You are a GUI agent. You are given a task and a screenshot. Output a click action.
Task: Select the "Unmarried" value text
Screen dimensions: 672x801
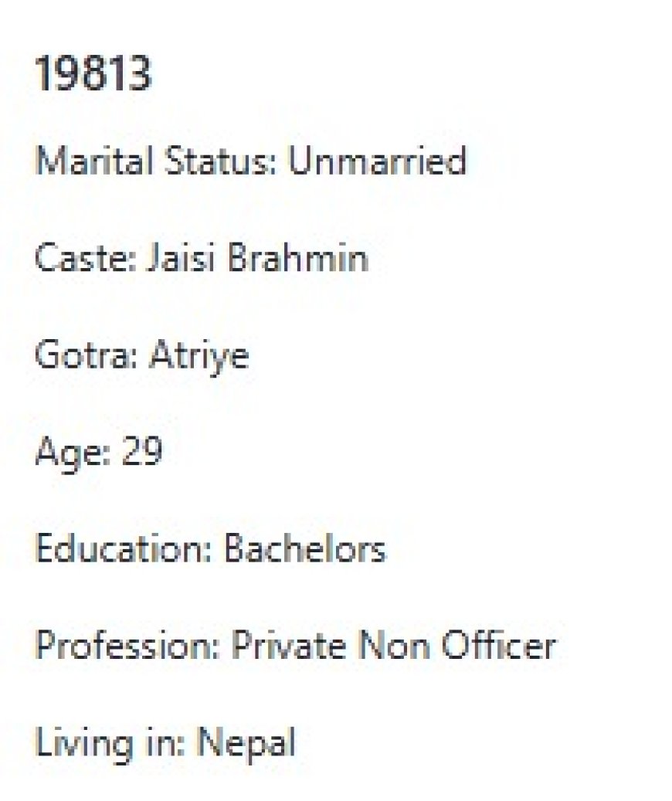point(377,161)
